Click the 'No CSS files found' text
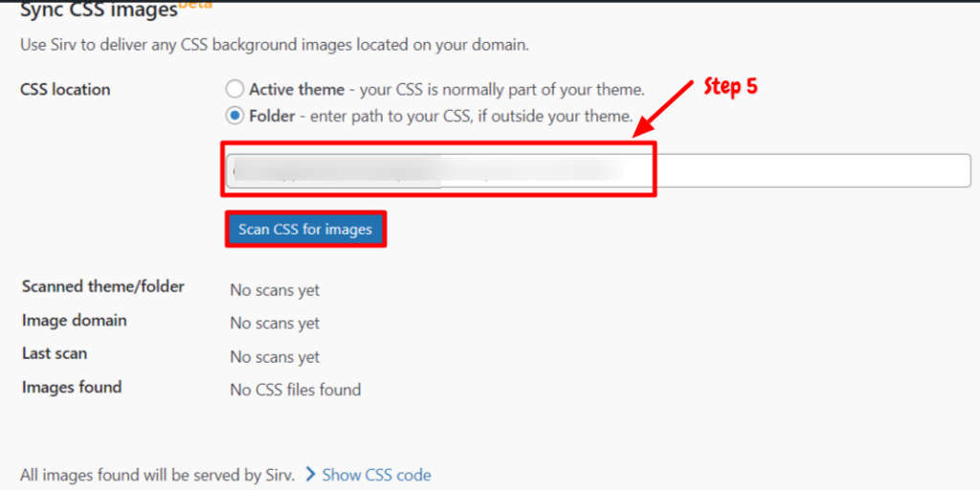 coord(296,390)
